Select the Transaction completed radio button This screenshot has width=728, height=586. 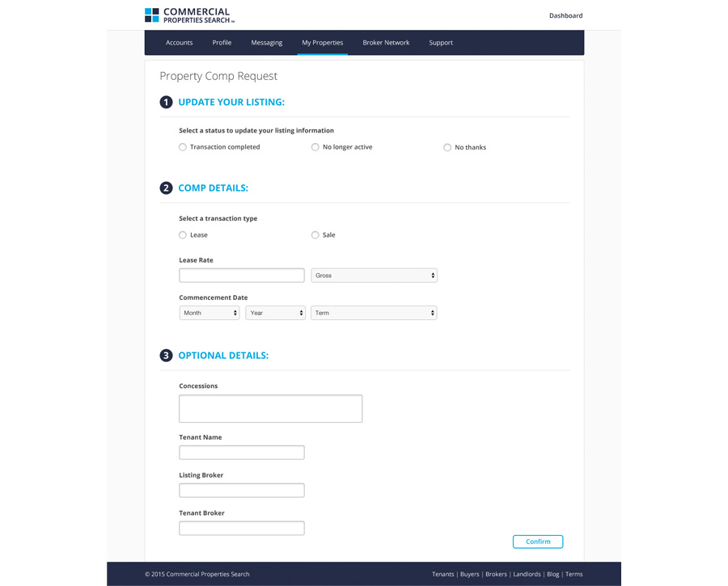[x=183, y=147]
